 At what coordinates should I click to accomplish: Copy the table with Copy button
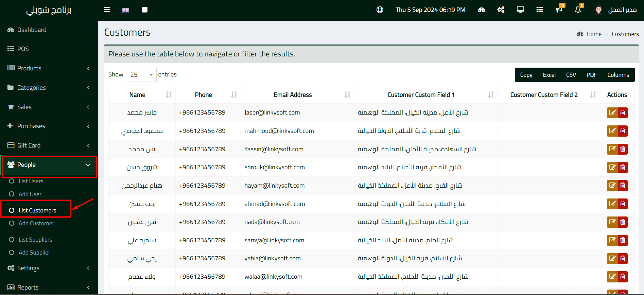[x=526, y=75]
